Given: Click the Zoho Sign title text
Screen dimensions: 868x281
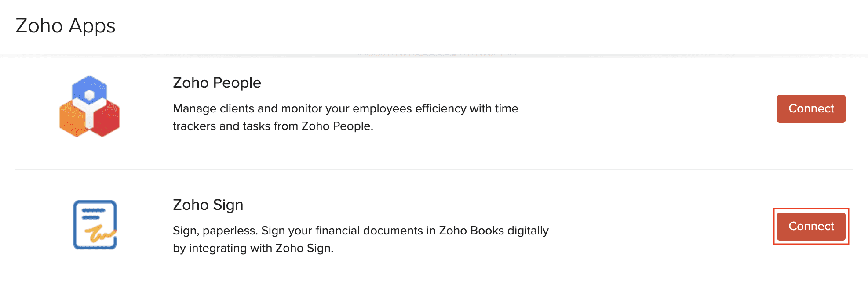Looking at the screenshot, I should click(208, 205).
